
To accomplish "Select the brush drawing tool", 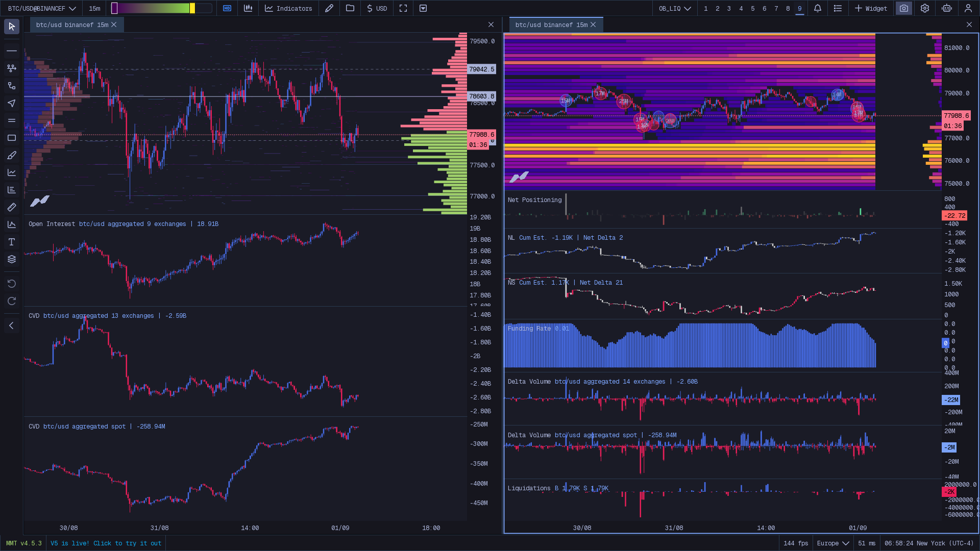I will (x=12, y=155).
